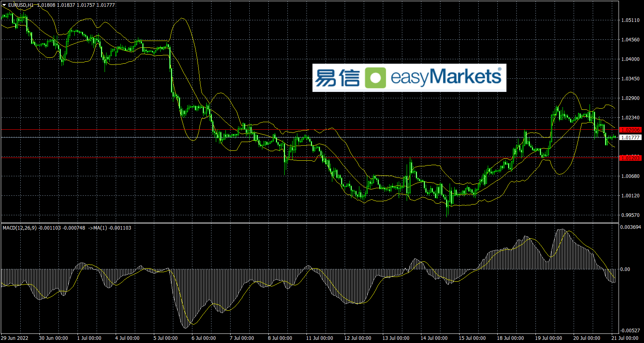This screenshot has height=343, width=644.
Task: Click the 12 Jul 00:00 date label
Action: [358, 338]
